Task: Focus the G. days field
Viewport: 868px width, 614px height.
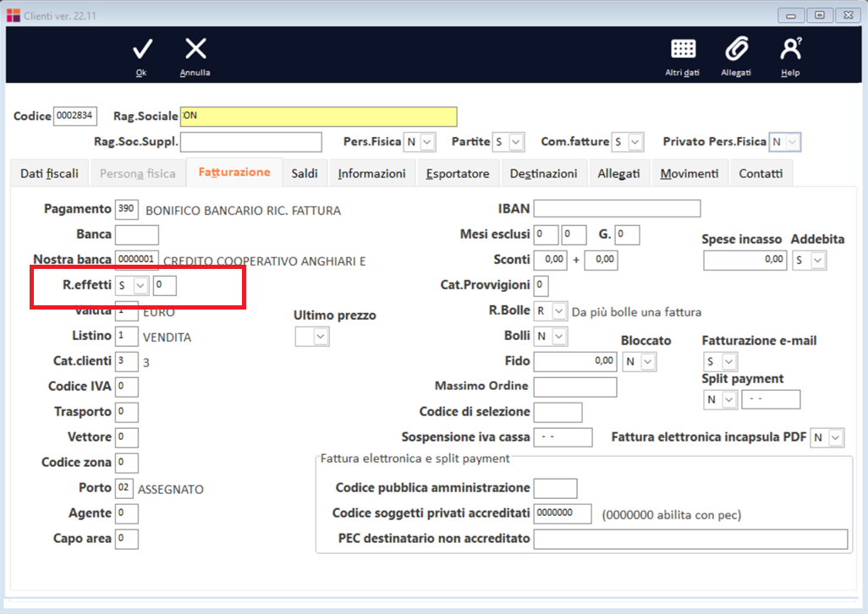Action: (627, 234)
